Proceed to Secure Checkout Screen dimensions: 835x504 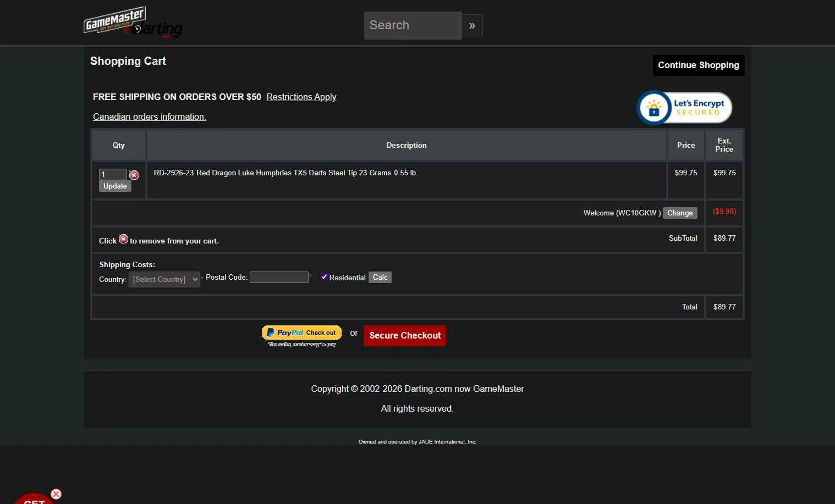[x=405, y=336]
